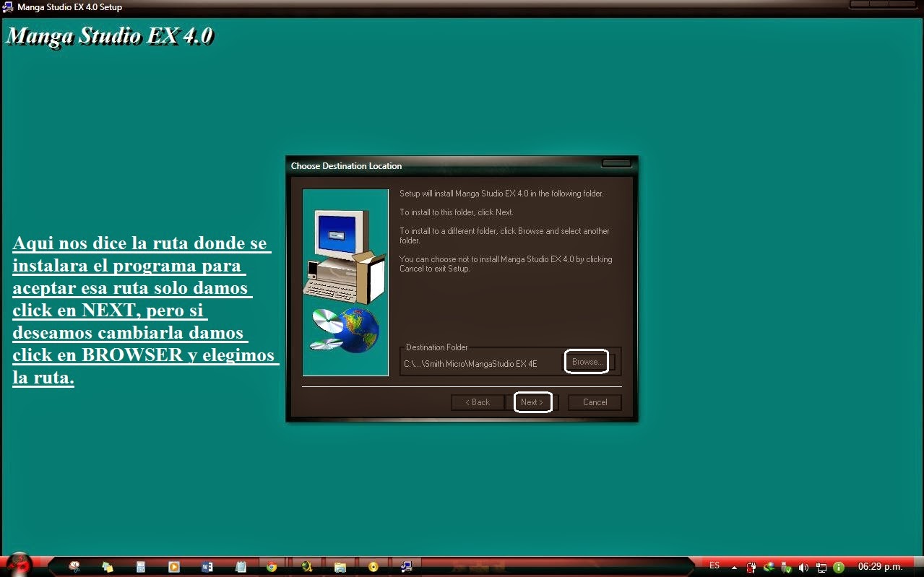Open Microsoft Word from the taskbar
924x577 pixels.
coord(207,567)
